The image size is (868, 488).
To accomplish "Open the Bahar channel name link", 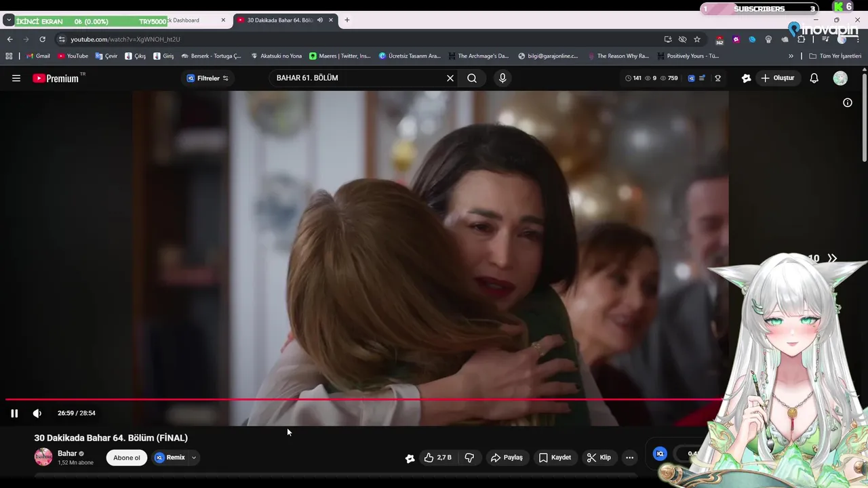I will click(67, 453).
